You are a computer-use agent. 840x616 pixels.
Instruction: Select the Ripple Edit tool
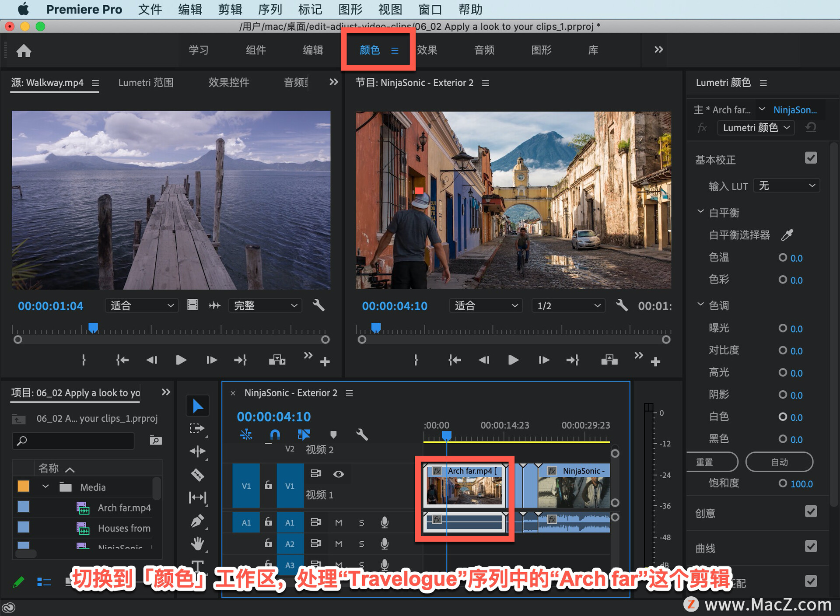(197, 451)
